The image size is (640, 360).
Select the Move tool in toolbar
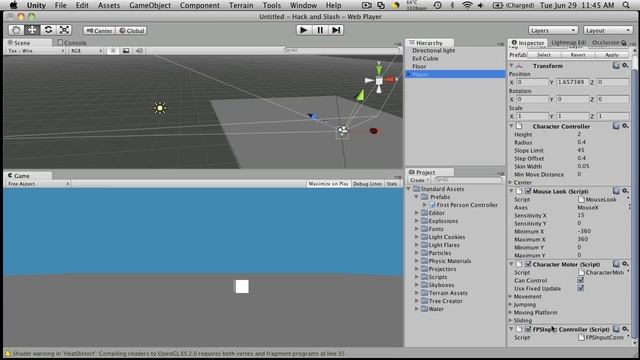32,30
